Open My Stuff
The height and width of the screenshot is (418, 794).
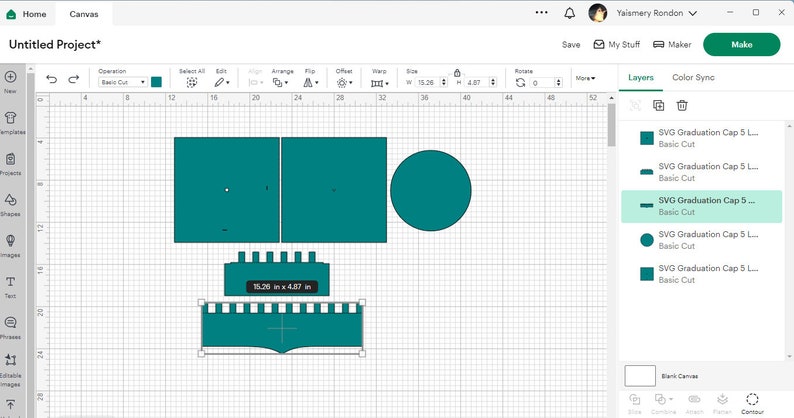[x=616, y=45]
